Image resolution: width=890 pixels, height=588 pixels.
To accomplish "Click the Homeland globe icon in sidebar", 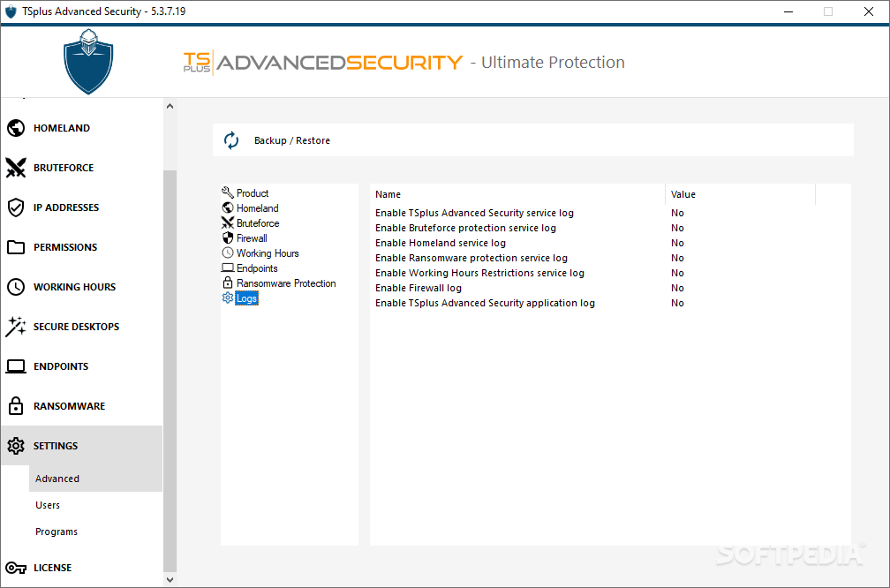I will click(x=16, y=128).
